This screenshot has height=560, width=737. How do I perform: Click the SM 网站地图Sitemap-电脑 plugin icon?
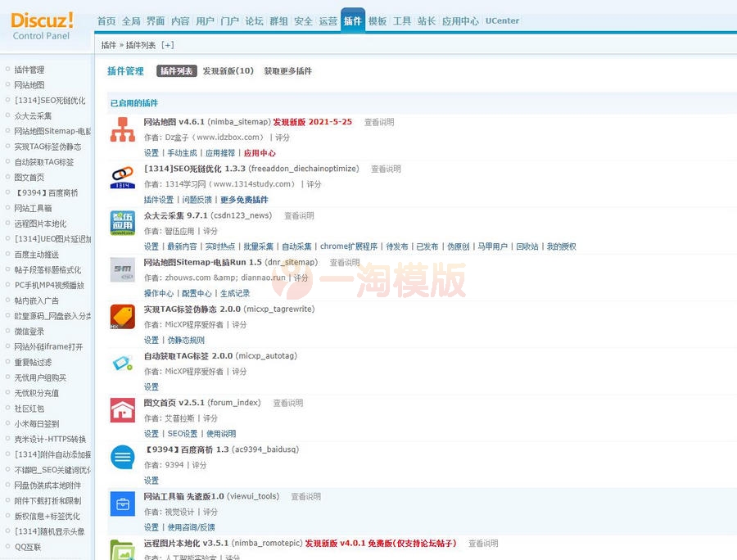tap(121, 269)
